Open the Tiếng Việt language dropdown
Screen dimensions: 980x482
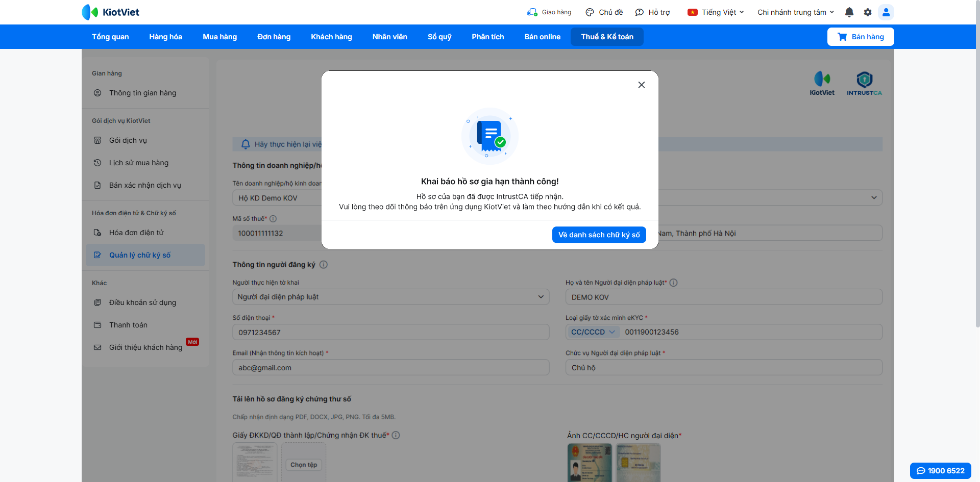tap(716, 12)
